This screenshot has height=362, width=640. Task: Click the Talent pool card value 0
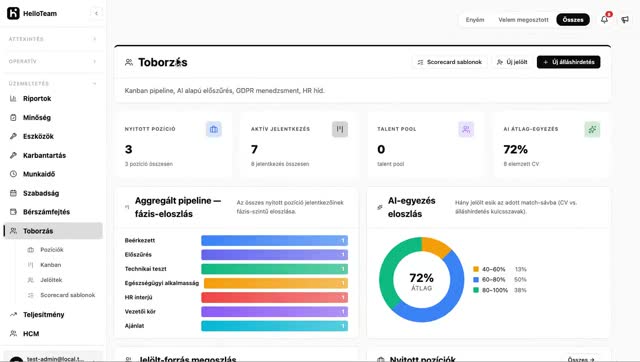click(x=381, y=149)
